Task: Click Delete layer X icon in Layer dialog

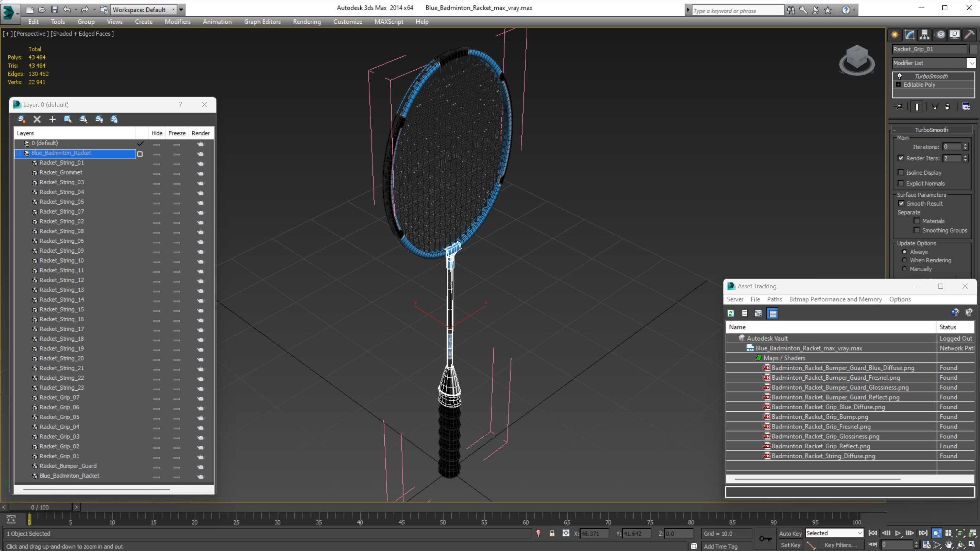Action: (37, 119)
